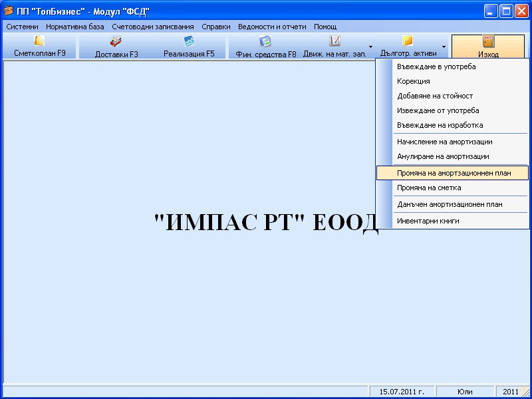Open the Нормативна база menu
Screen dimensions: 532x399
75,27
